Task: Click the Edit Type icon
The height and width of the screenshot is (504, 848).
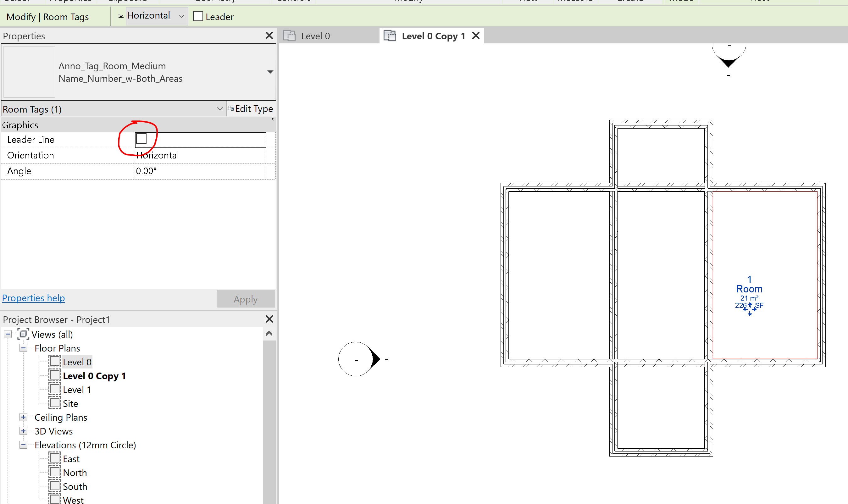Action: (231, 108)
